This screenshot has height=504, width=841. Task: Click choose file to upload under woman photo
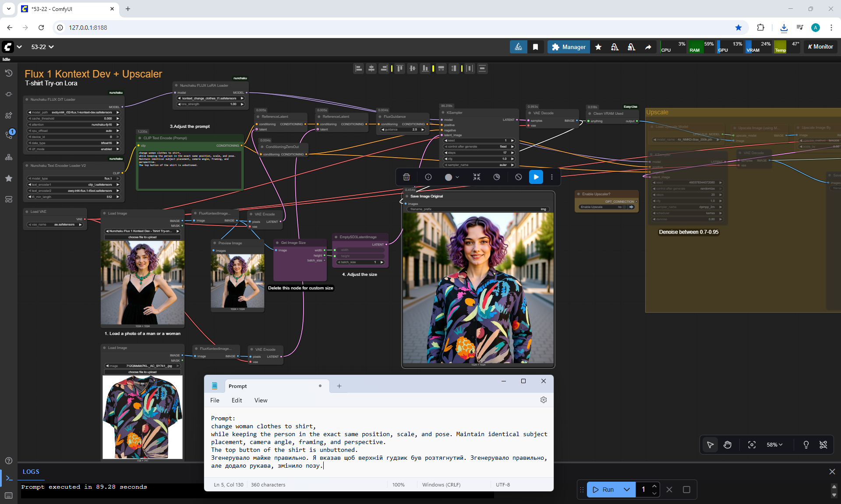pyautogui.click(x=142, y=237)
